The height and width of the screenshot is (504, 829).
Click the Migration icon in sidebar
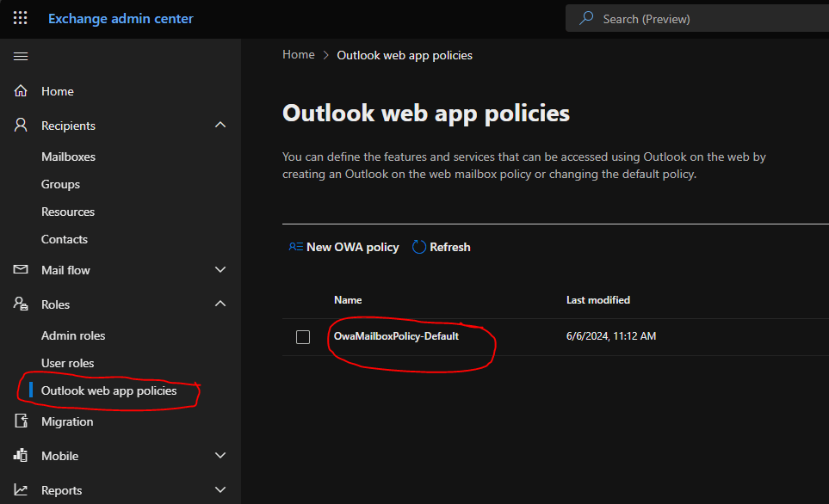point(21,421)
